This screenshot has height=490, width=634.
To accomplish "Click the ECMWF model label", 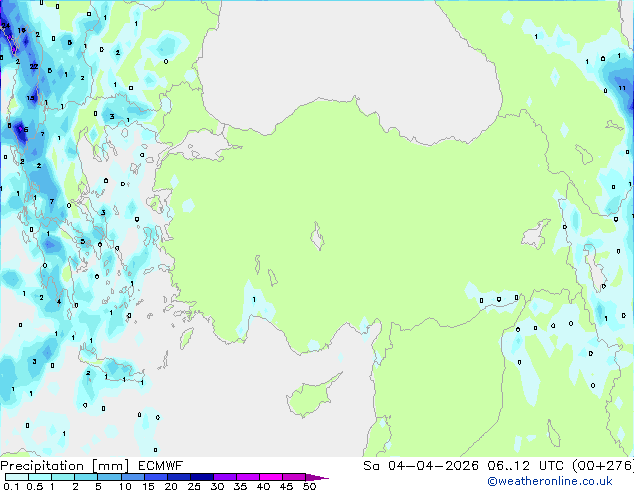I will coord(161,466).
